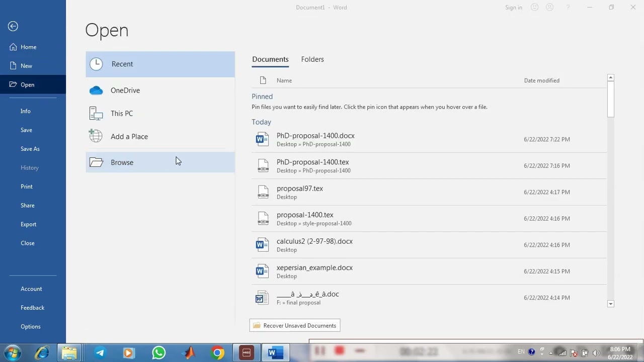This screenshot has height=362, width=644.
Task: Click the file type icon column header
Action: click(x=263, y=80)
